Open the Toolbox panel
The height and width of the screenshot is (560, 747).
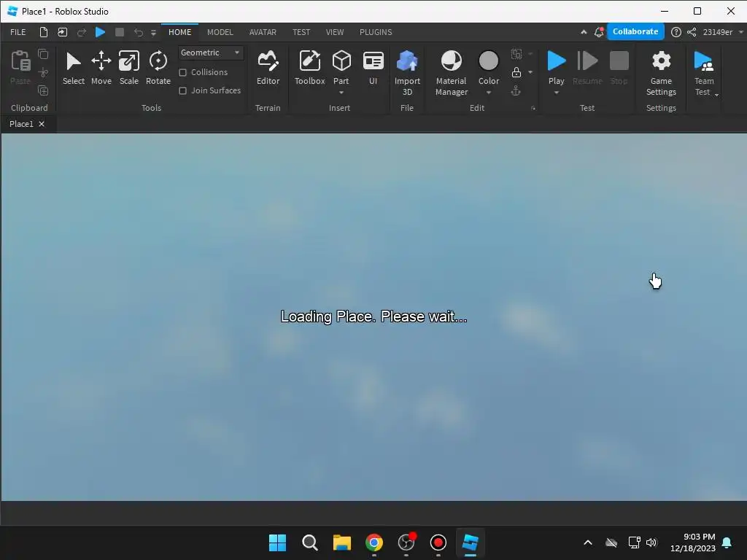click(309, 68)
